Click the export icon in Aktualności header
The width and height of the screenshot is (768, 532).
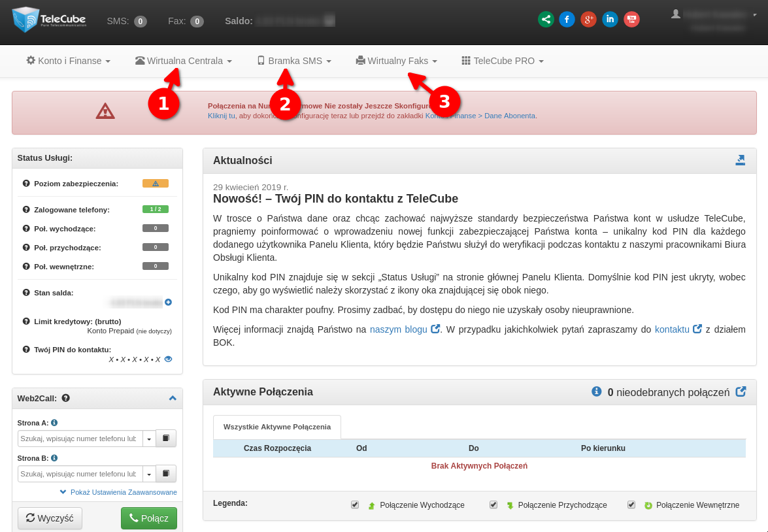pos(740,160)
